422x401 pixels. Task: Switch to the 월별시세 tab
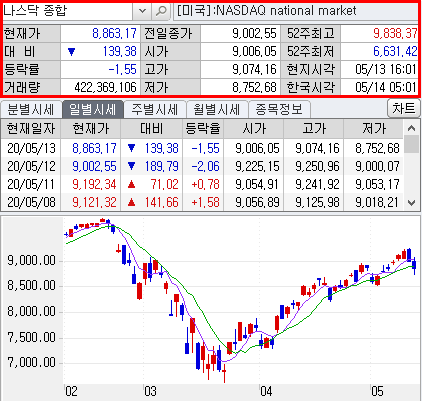(217, 109)
